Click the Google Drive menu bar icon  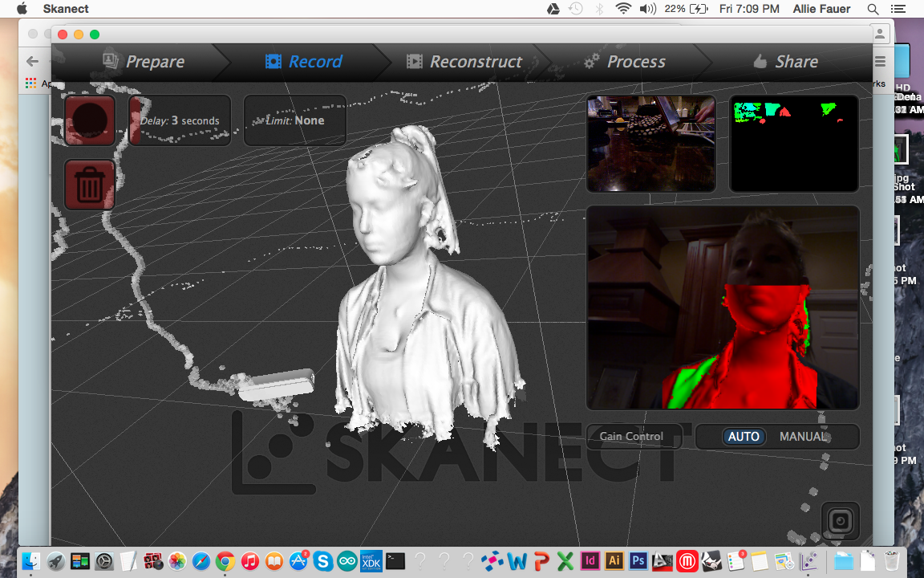tap(553, 9)
